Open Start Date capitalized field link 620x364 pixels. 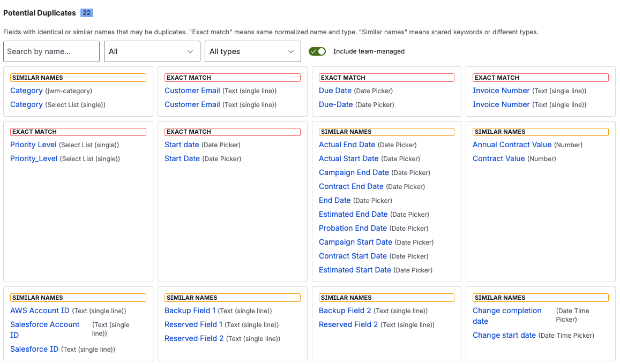pyautogui.click(x=182, y=158)
